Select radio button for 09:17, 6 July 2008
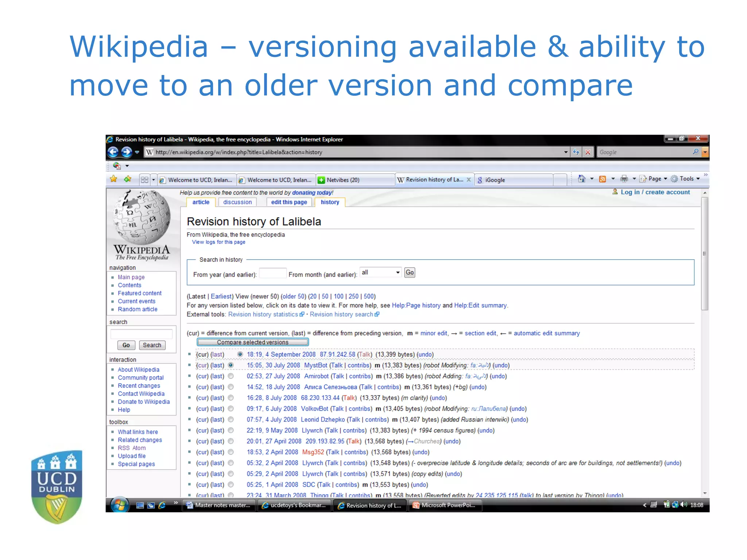747x560 pixels. (231, 409)
